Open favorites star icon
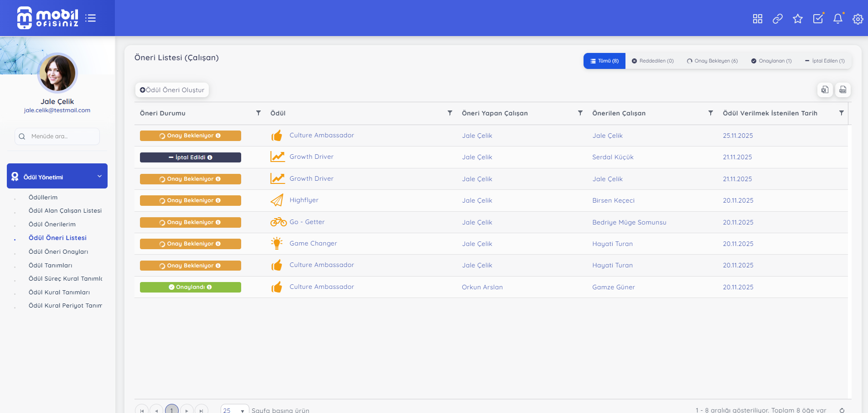868x413 pixels. [x=797, y=19]
